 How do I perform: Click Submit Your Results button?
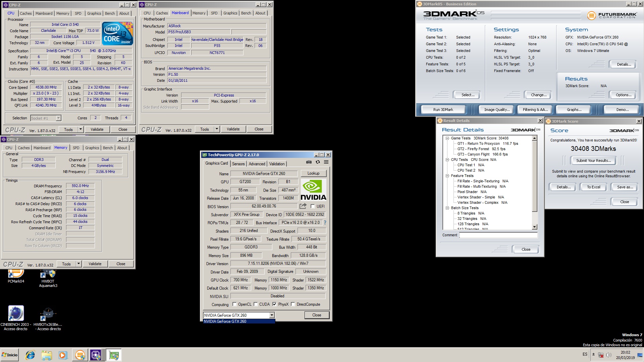[593, 161]
